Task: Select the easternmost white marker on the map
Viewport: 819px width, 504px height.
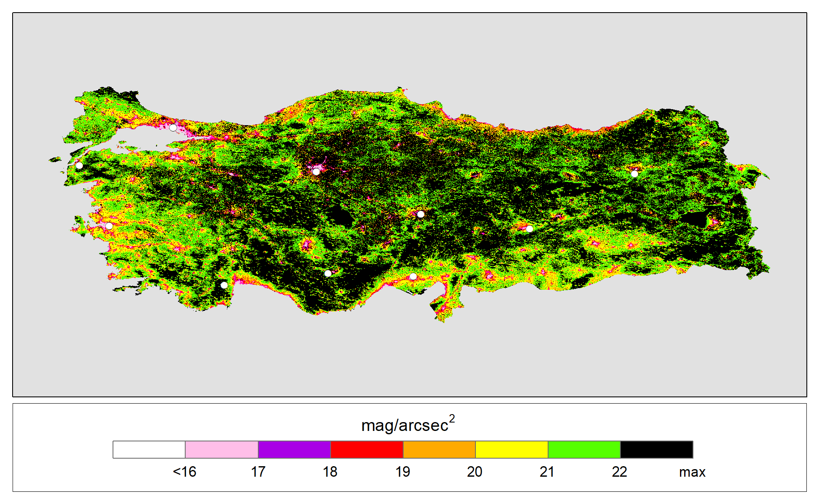Action: coord(635,173)
